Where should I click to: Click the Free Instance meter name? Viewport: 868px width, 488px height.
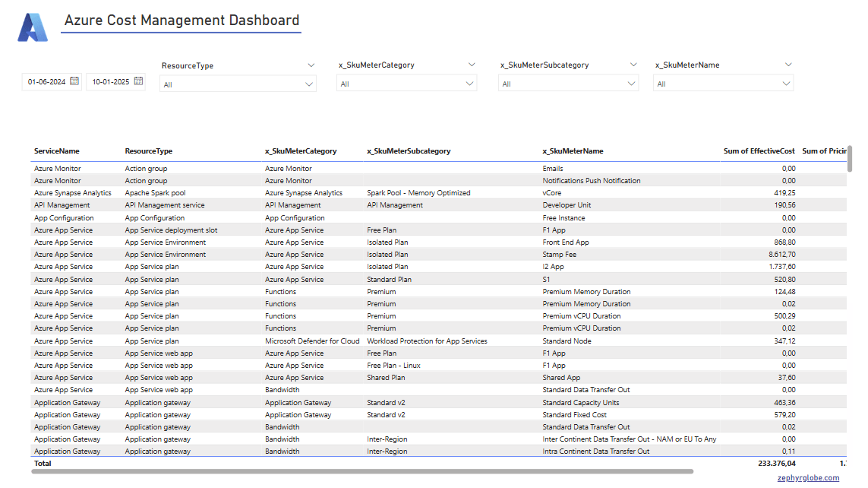click(x=563, y=217)
